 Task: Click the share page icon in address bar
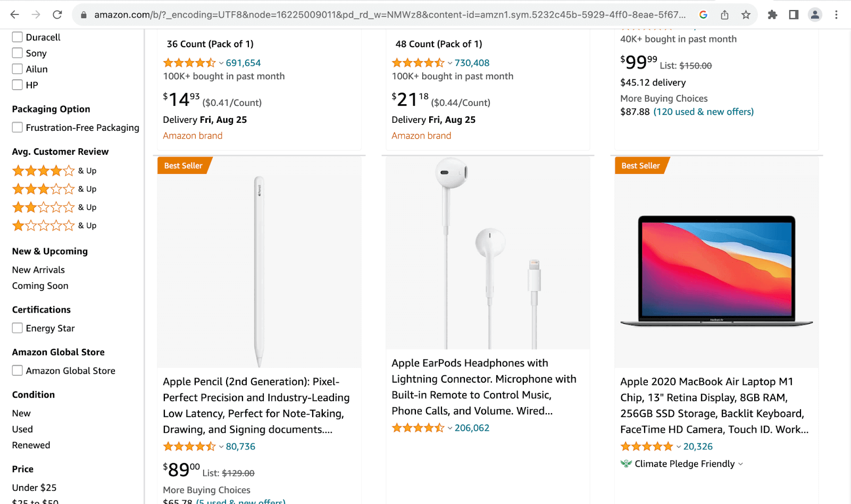tap(724, 15)
